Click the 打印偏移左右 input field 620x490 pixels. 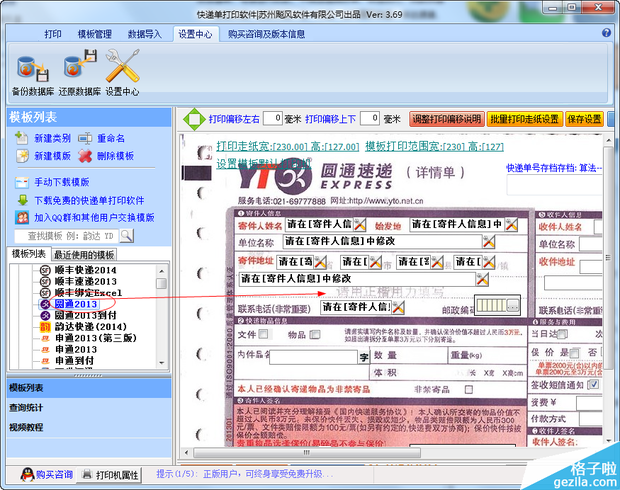(273, 118)
